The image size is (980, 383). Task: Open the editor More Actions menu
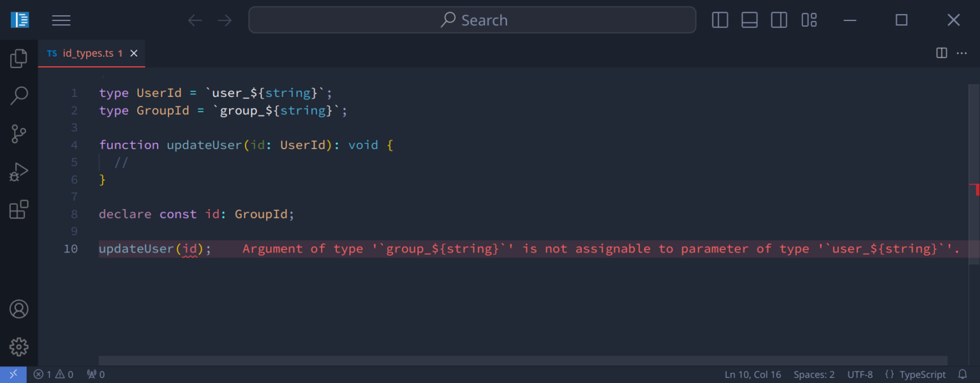961,54
